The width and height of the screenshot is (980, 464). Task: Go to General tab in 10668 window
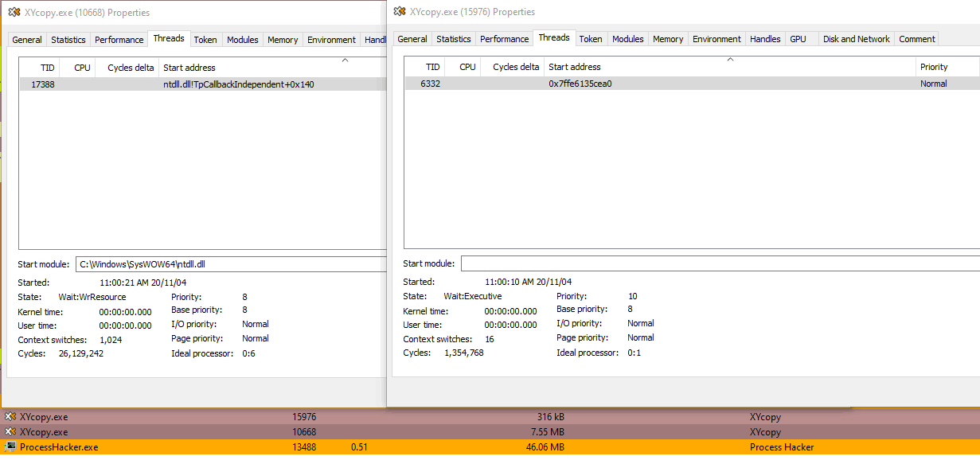[27, 40]
